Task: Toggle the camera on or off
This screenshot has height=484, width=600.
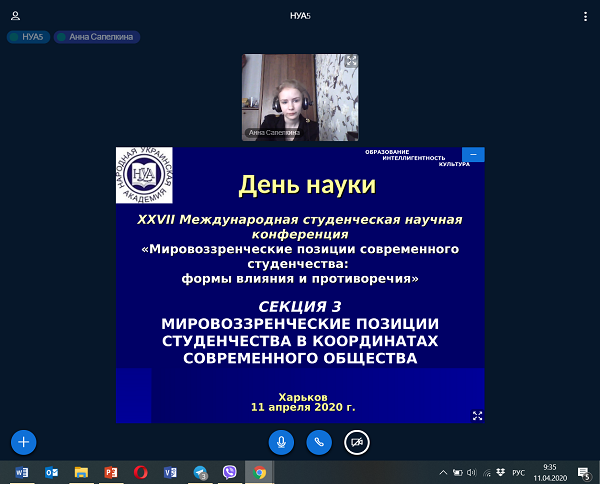Action: tap(356, 441)
